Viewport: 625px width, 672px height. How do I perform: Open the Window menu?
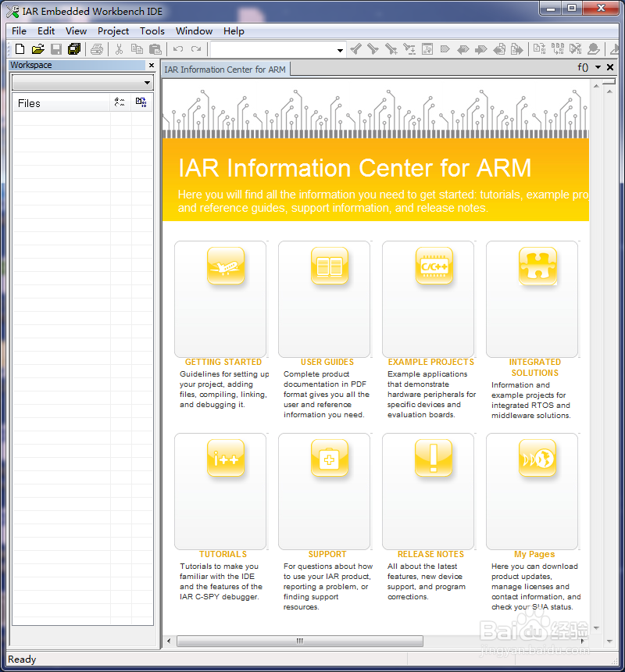click(x=194, y=31)
